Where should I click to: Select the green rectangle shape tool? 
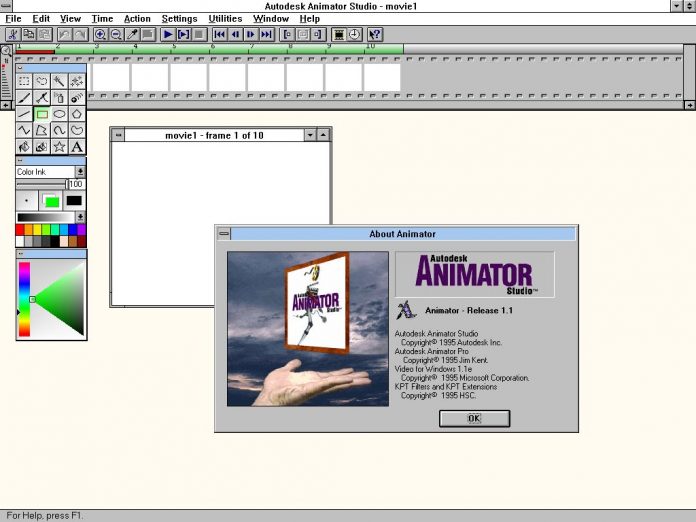pyautogui.click(x=42, y=114)
